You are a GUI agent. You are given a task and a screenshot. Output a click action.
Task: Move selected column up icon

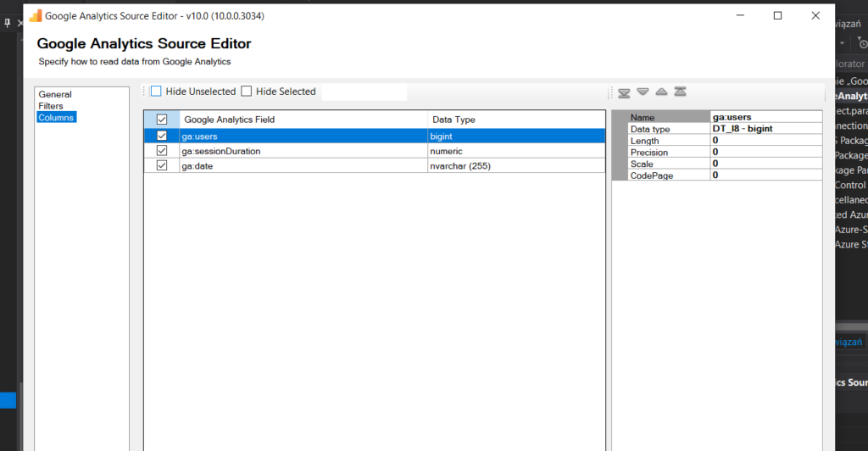tap(661, 92)
